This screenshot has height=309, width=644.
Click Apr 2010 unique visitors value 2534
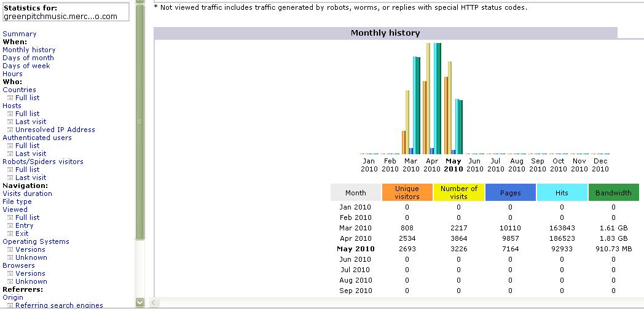tap(407, 238)
